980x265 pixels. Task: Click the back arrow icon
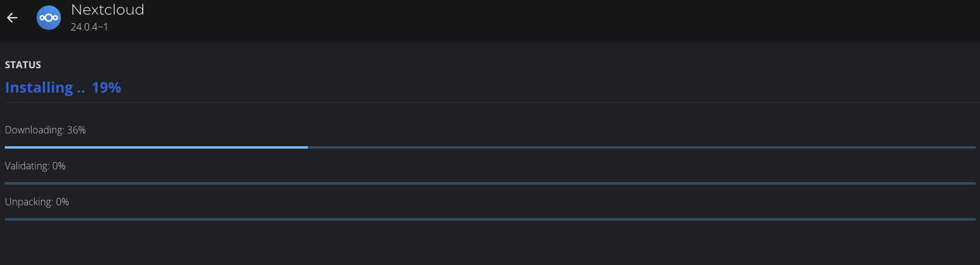(x=12, y=18)
